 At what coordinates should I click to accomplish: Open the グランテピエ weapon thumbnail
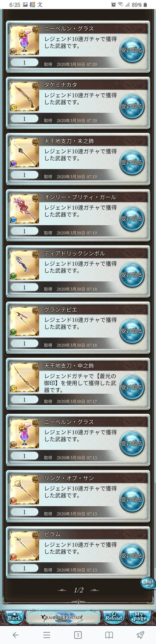(x=24, y=321)
